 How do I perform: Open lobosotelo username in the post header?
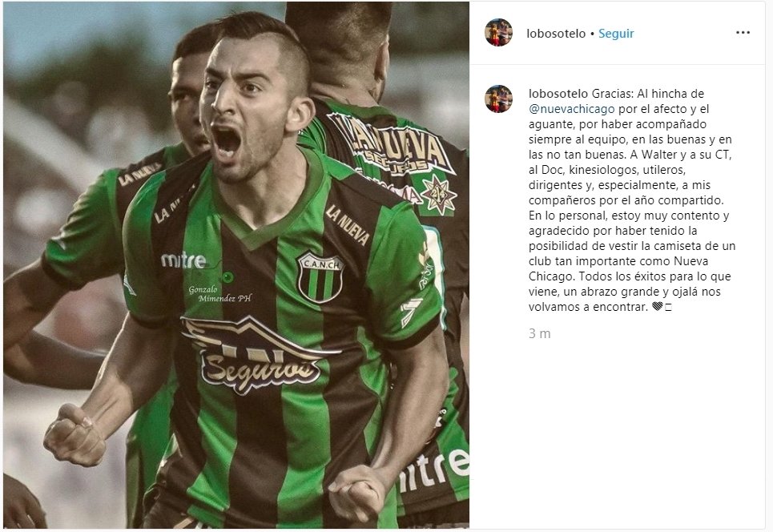point(556,34)
